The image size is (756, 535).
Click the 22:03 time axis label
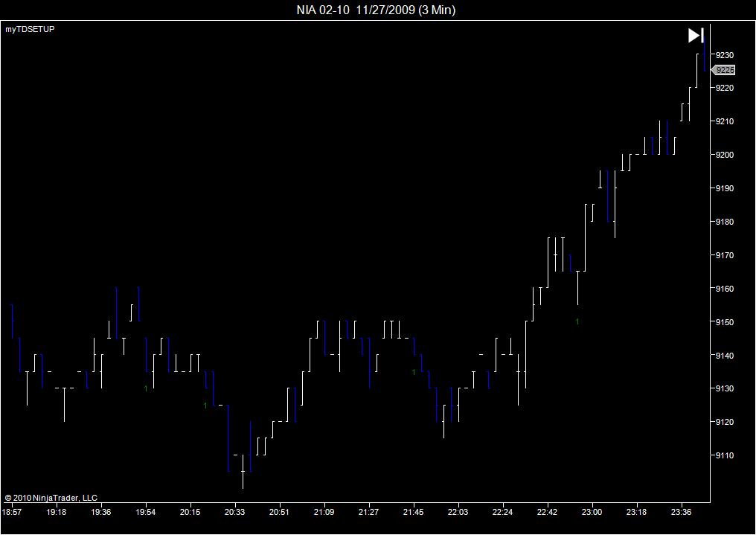pos(458,512)
